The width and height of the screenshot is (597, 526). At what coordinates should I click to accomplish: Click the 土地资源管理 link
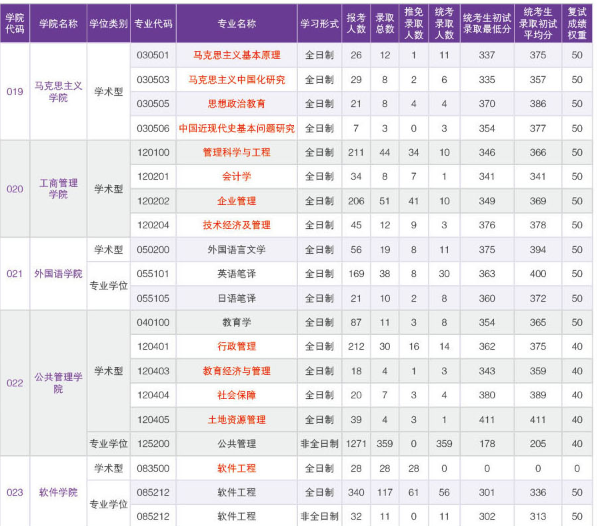point(236,419)
